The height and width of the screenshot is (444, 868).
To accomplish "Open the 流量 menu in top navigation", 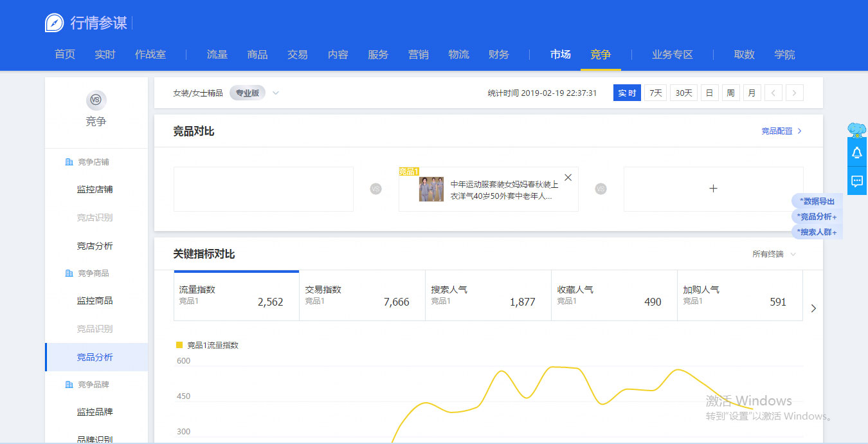I will click(217, 55).
